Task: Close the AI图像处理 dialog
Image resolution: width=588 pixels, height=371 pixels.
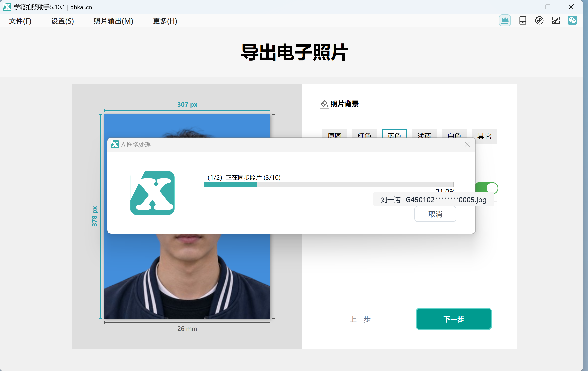Action: [x=467, y=144]
